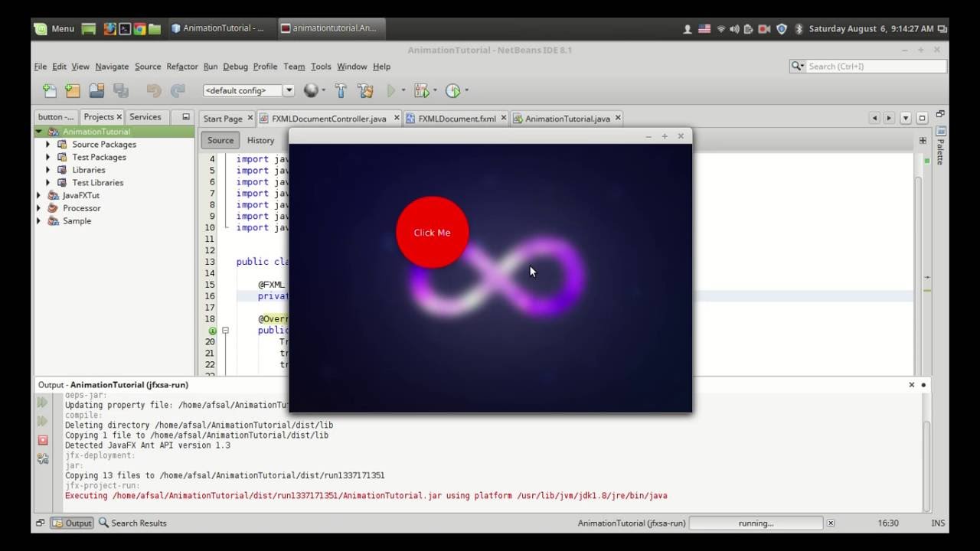Re-run with different parameters in Output
The height and width of the screenshot is (551, 980).
click(43, 421)
